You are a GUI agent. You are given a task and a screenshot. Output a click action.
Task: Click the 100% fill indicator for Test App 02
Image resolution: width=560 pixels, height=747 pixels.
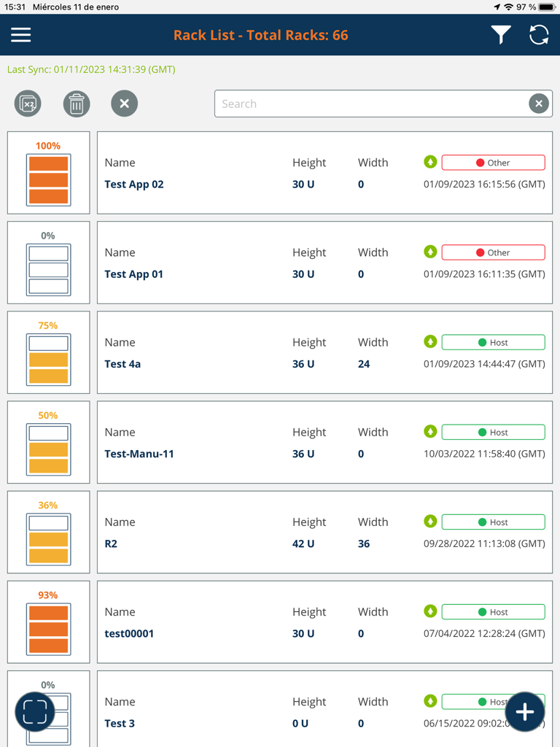[48, 172]
